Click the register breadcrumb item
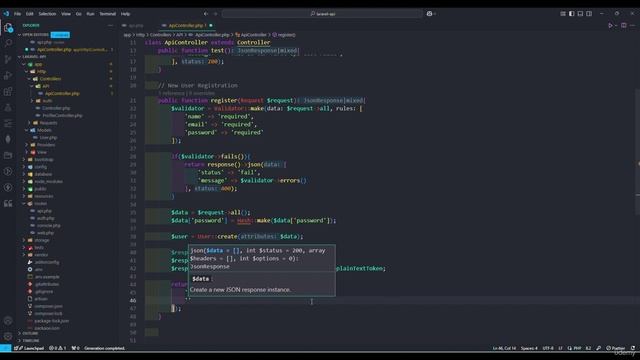The image size is (640, 360). click(x=284, y=35)
